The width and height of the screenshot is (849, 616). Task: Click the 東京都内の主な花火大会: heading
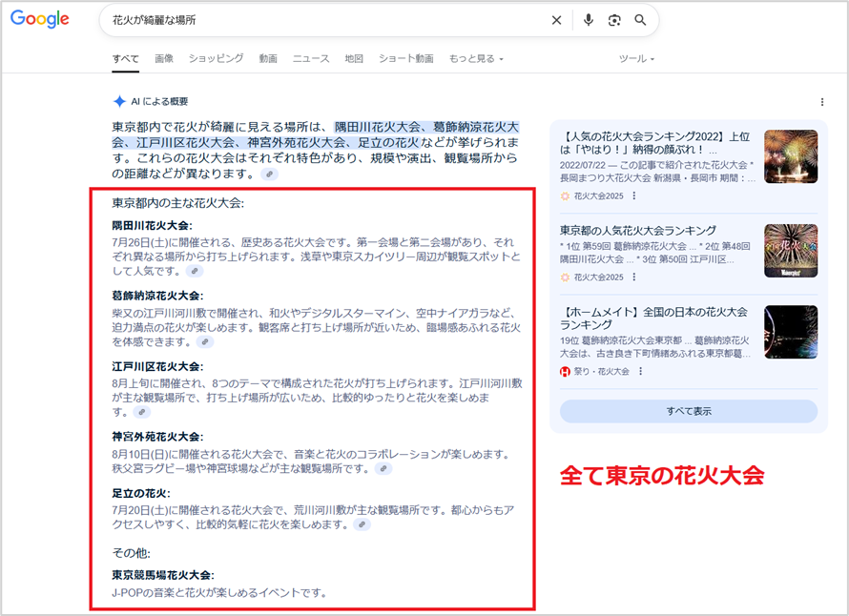coord(178,203)
